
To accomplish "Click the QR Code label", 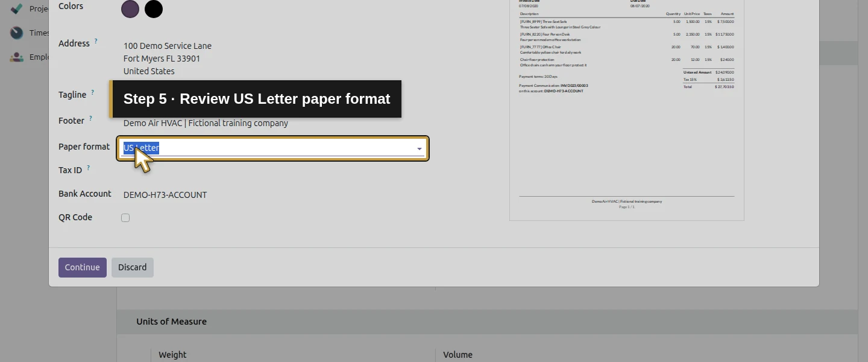I will 75,217.
